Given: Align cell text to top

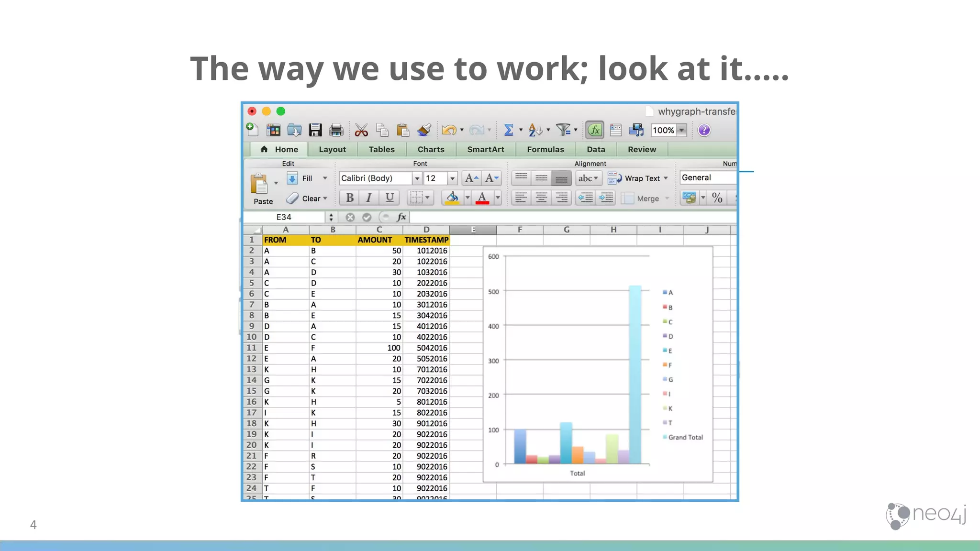Looking at the screenshot, I should (521, 178).
